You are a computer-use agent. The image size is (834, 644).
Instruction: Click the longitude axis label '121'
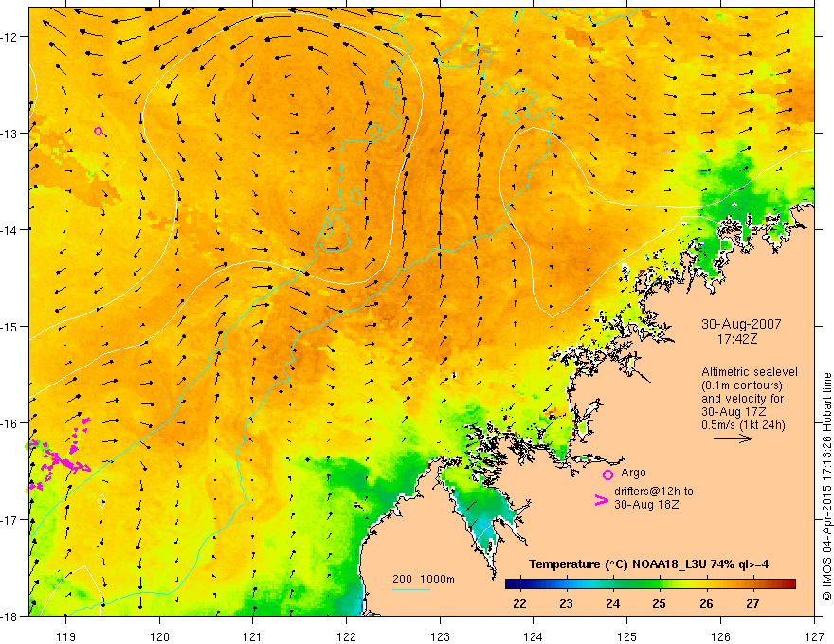click(253, 636)
